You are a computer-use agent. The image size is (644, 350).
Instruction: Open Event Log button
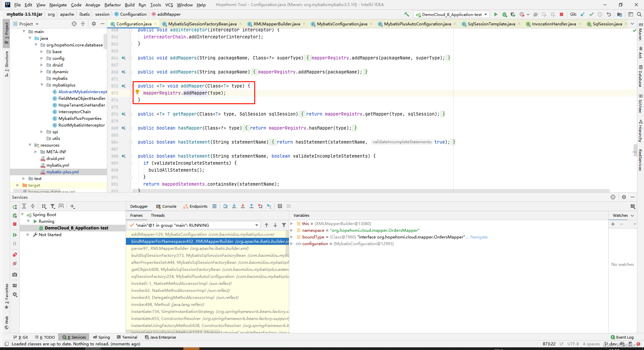(x=622, y=337)
